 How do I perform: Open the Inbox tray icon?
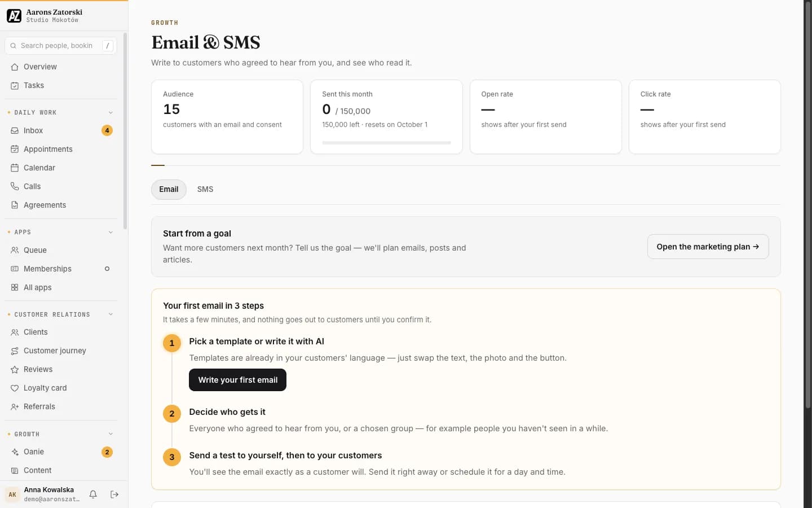click(x=15, y=130)
